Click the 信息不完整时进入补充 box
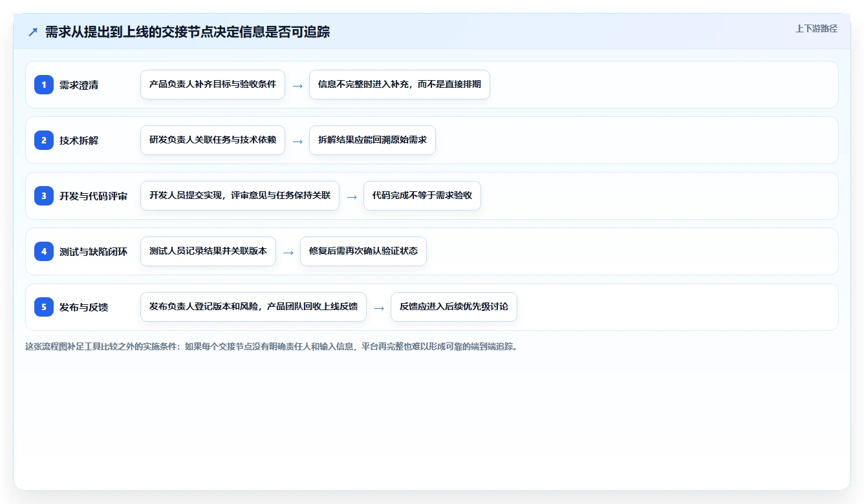Screen dimensions: 864x504 [400, 85]
